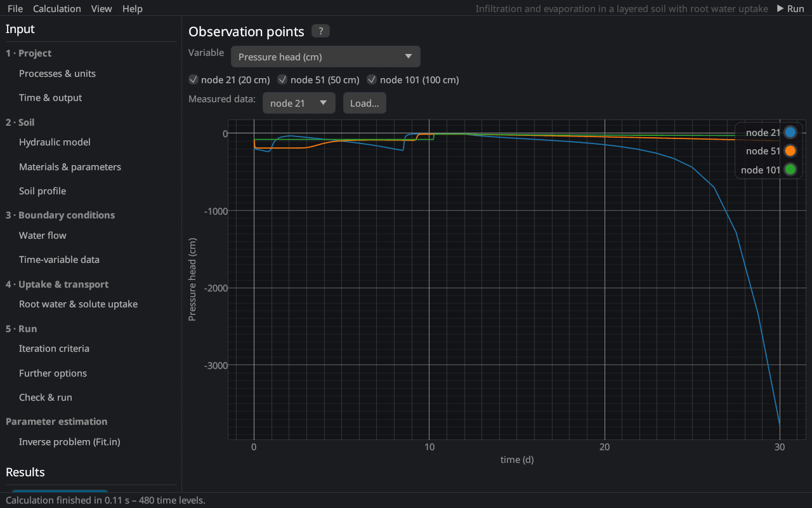Open Further options
The image size is (812, 508).
pyautogui.click(x=53, y=373)
